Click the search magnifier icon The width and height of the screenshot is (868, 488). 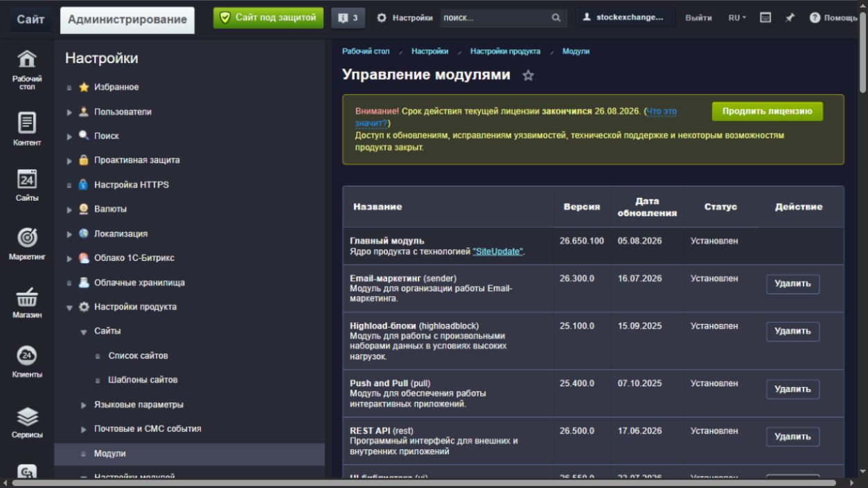coord(556,18)
